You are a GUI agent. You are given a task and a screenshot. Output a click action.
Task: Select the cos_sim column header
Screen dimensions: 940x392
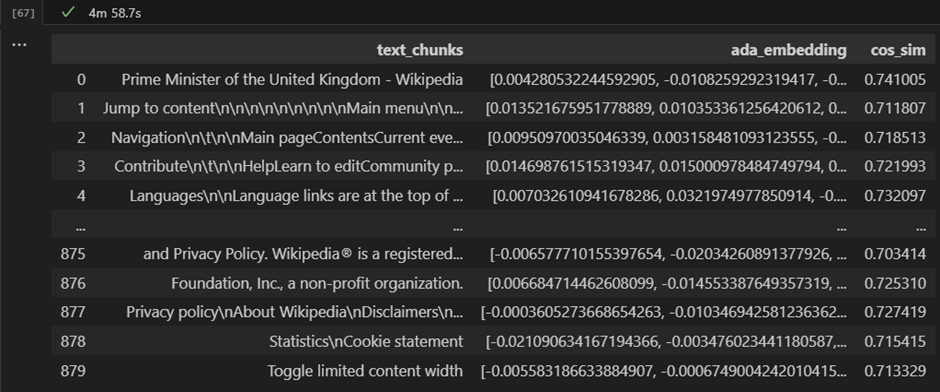(x=898, y=50)
